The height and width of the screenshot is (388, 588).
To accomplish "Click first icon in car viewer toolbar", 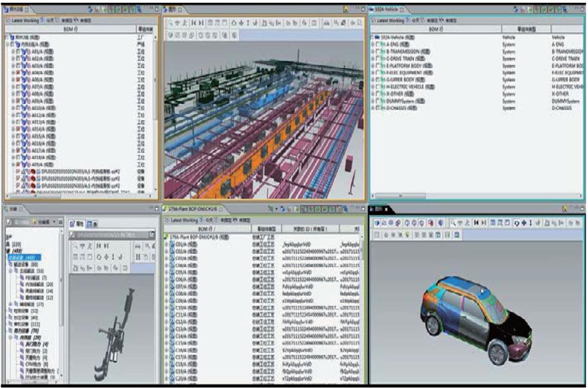I will point(376,223).
